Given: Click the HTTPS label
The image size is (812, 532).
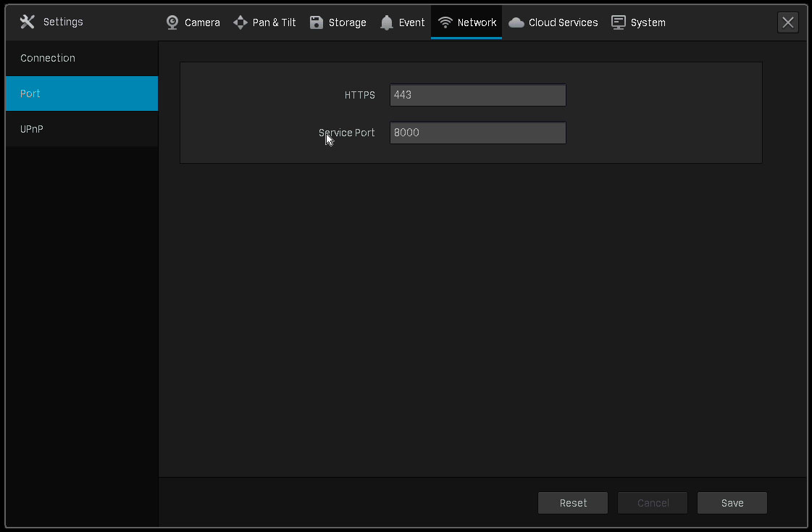Looking at the screenshot, I should pyautogui.click(x=359, y=95).
